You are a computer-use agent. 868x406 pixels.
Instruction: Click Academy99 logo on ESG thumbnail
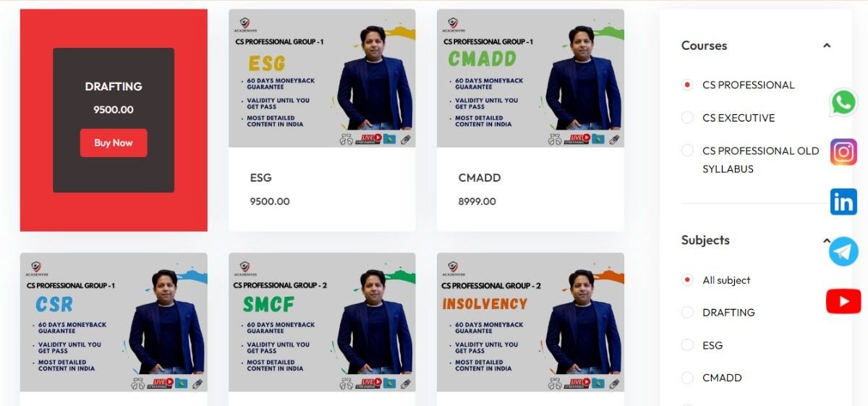(244, 25)
